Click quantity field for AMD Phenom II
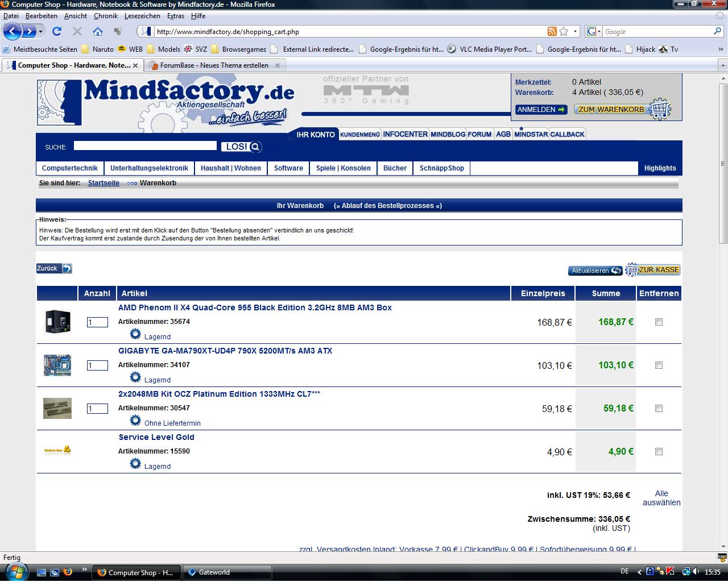Screen dimensions: 728x582 97,322
